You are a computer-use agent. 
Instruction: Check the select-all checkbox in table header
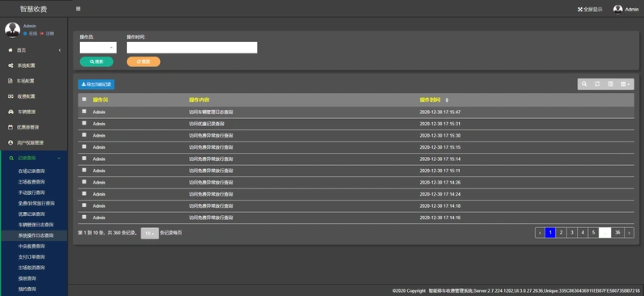pyautogui.click(x=84, y=99)
